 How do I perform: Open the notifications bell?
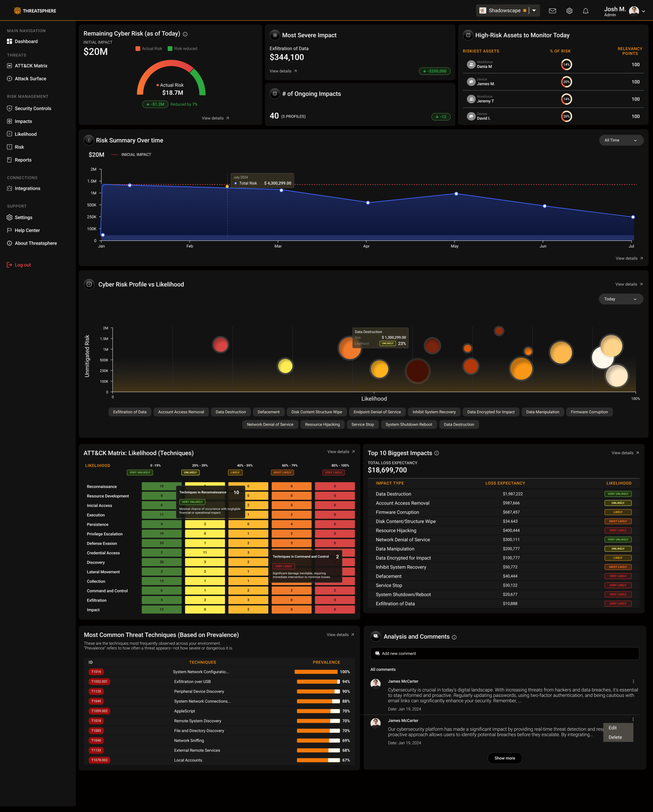pos(585,11)
